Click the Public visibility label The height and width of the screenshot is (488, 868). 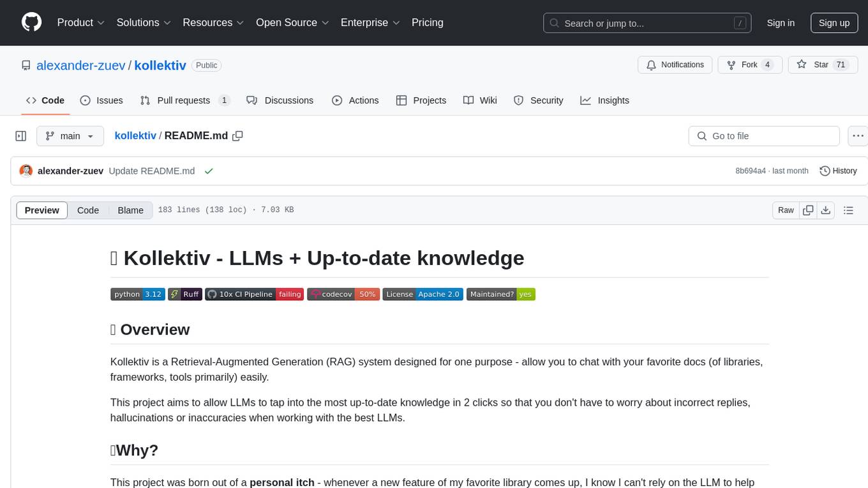click(206, 65)
